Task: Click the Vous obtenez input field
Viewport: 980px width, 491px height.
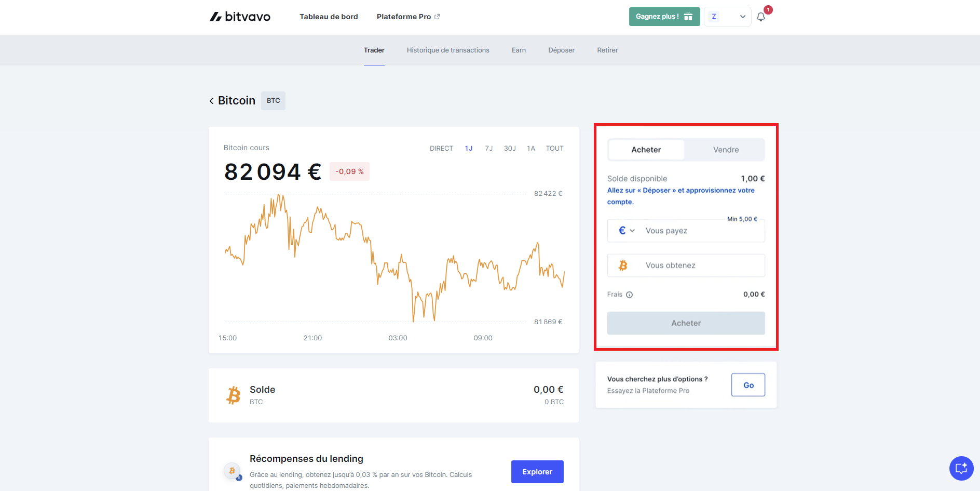Action: pos(696,266)
